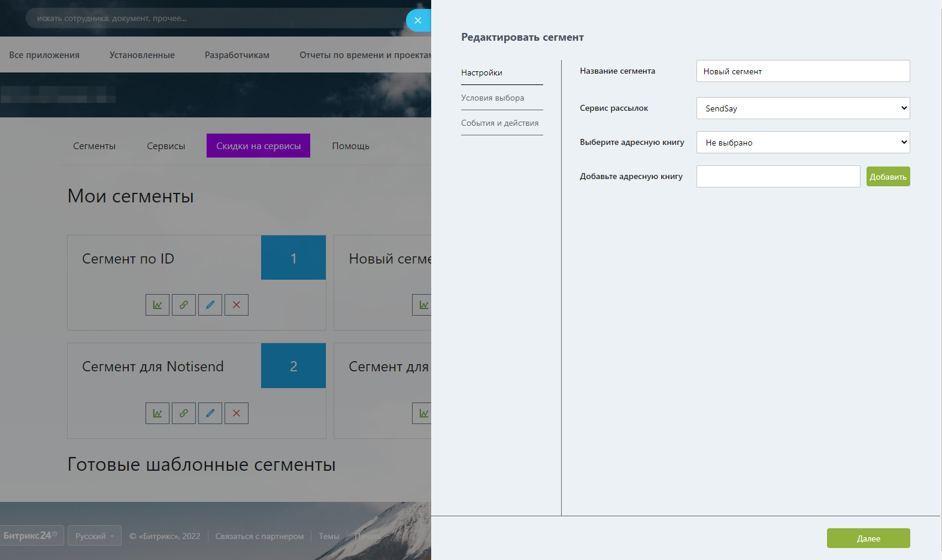Open the Выберите адресную книгу dropdown
The height and width of the screenshot is (560, 942).
[x=802, y=143]
